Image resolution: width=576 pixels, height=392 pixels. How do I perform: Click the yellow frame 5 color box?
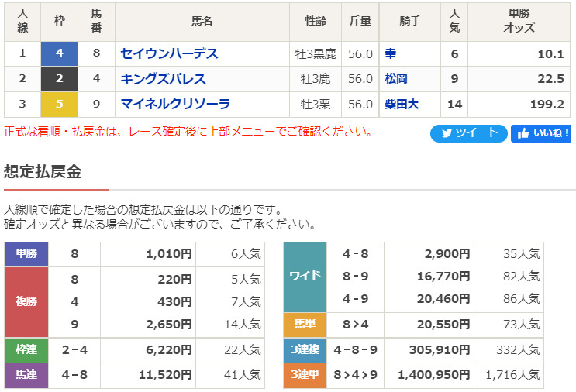click(x=60, y=103)
